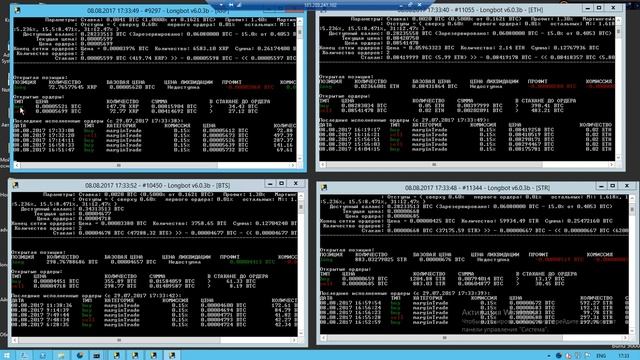The image size is (640, 360).
Task: Minimize the ETH Longbot window
Action: [587, 8]
